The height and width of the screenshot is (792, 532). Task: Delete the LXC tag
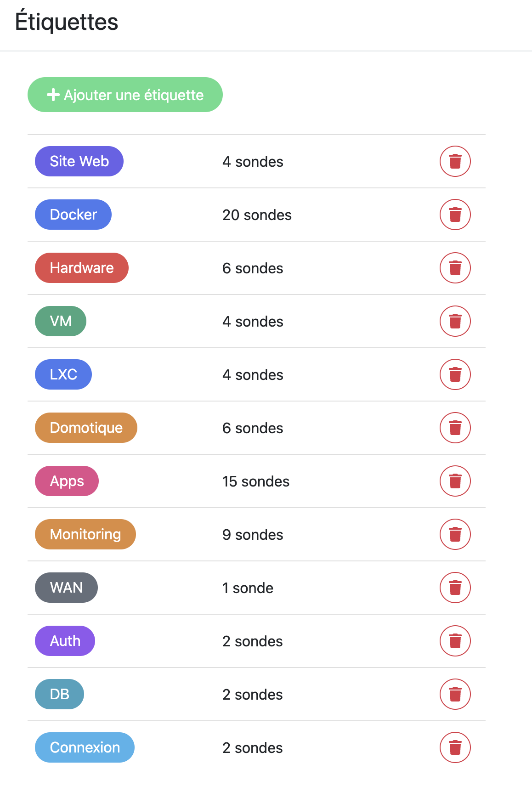455,374
